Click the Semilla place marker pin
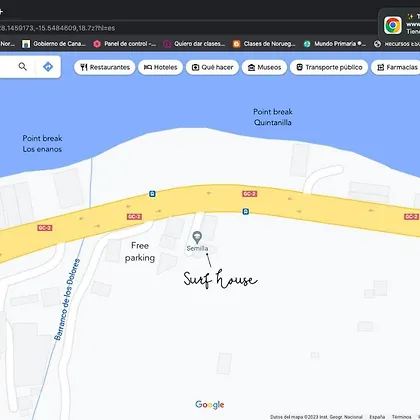Screen dimensions: 420x420 pos(197,238)
